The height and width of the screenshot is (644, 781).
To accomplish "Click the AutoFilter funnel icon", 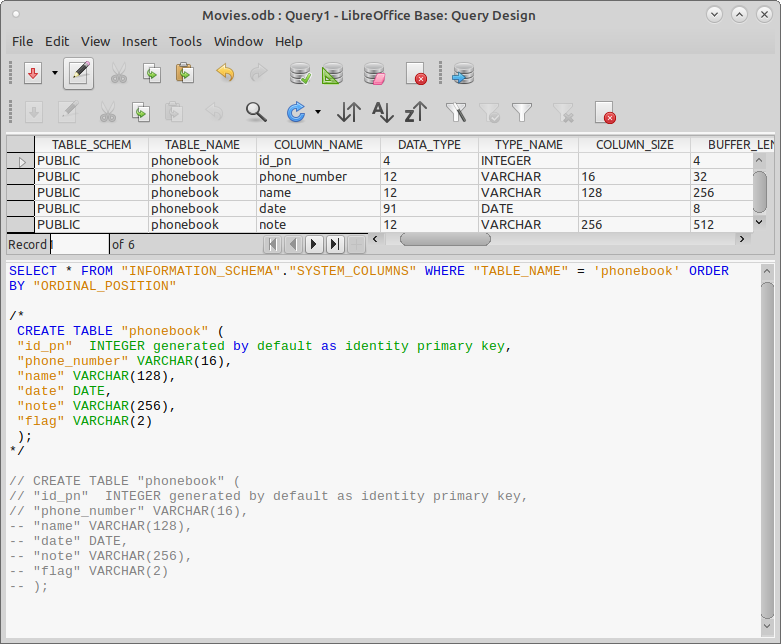I will [x=456, y=112].
